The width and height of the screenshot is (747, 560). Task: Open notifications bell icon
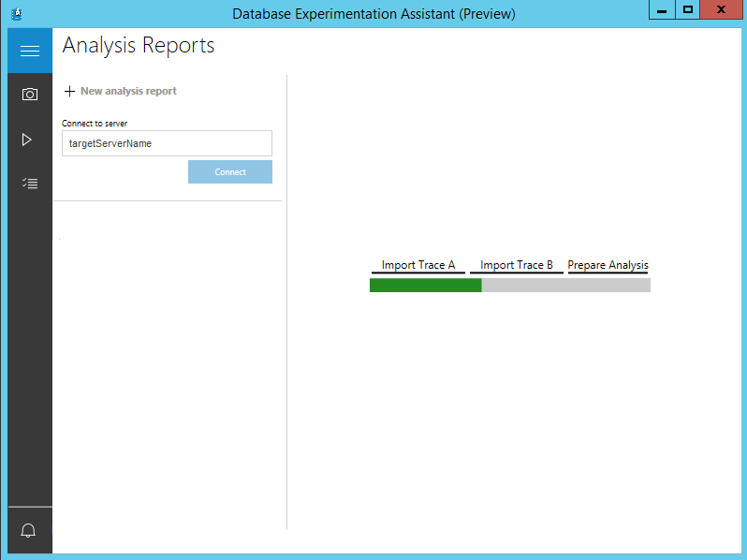click(x=28, y=530)
